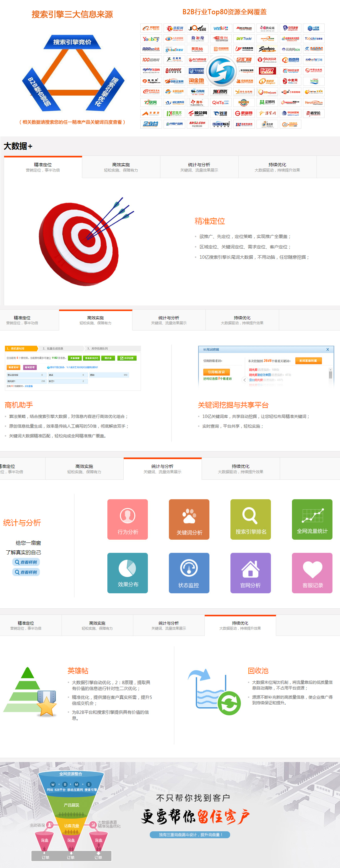Click the 格里拉 logo

[x=314, y=113]
